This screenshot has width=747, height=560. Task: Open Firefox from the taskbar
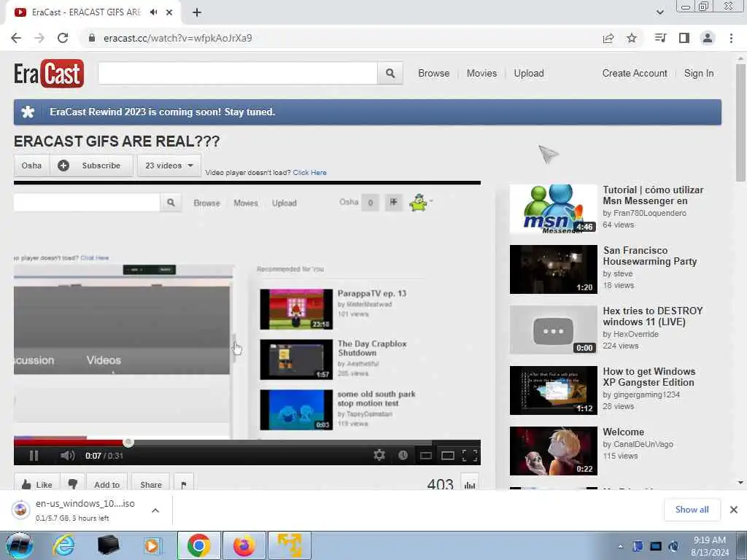pyautogui.click(x=244, y=545)
